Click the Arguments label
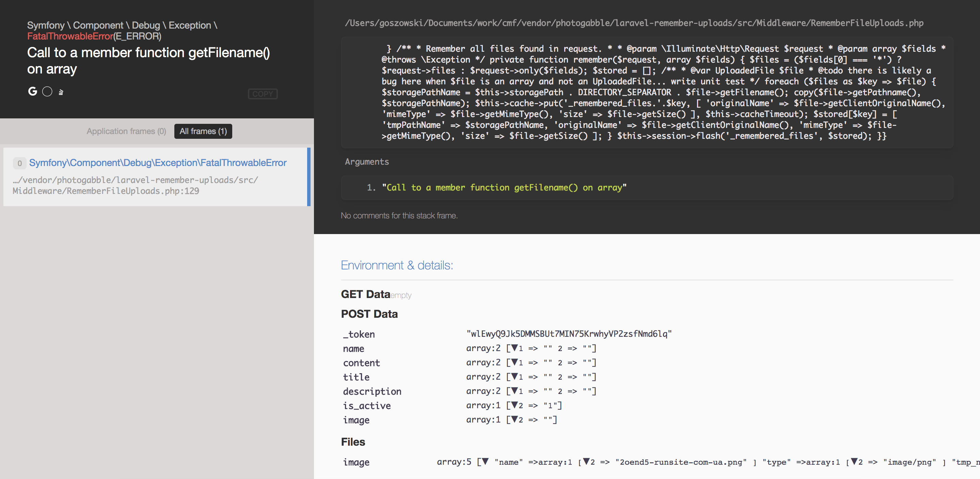The height and width of the screenshot is (479, 980). click(367, 162)
